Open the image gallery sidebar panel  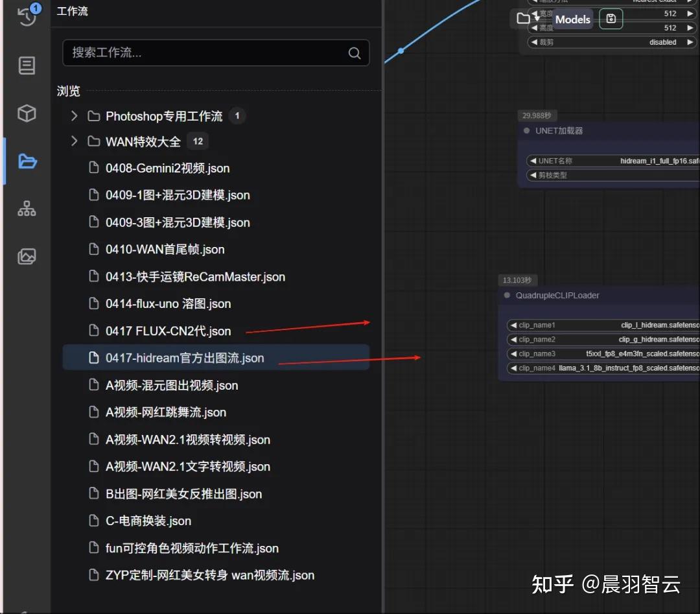pyautogui.click(x=27, y=257)
